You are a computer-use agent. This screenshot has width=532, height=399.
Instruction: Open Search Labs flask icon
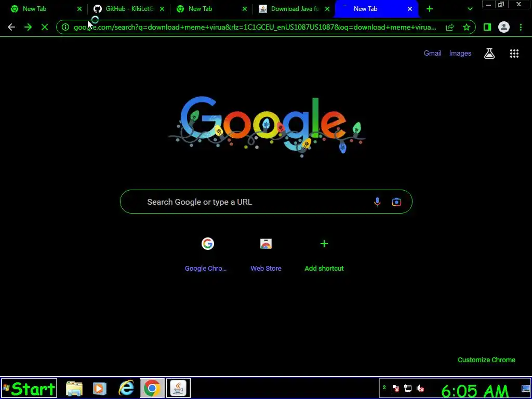[x=489, y=54]
